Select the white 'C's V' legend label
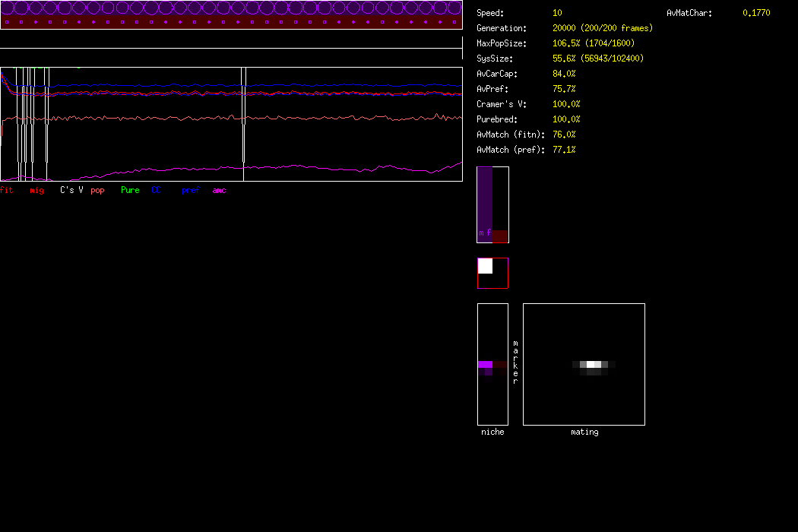Viewport: 798px width, 532px height. [x=71, y=190]
